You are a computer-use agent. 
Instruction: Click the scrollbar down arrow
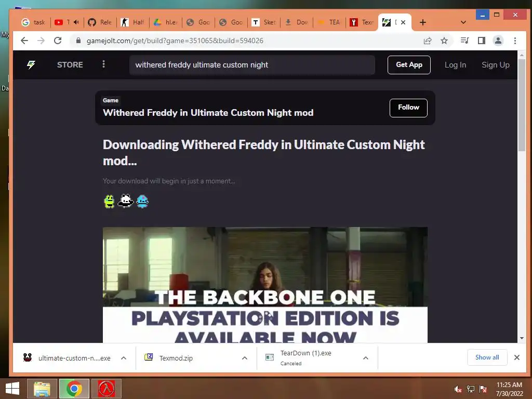[522, 338]
